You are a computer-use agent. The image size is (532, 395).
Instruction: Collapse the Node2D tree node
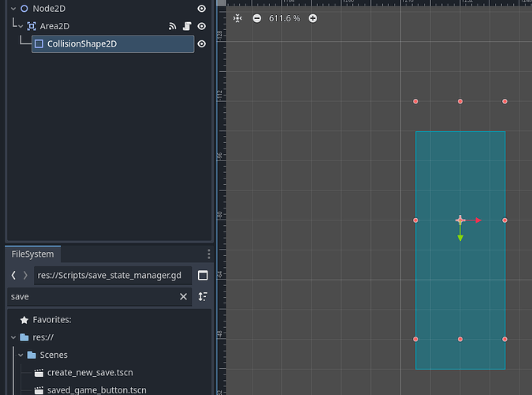(x=13, y=9)
